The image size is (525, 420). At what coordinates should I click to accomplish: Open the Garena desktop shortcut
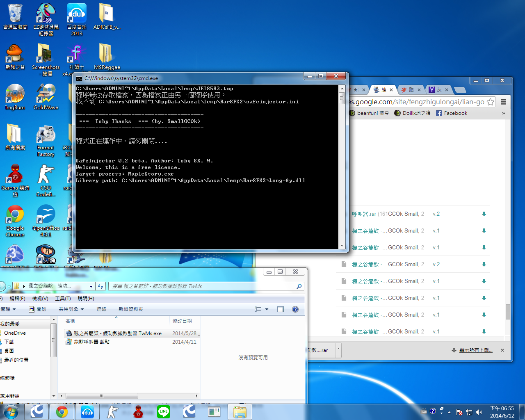(15, 180)
